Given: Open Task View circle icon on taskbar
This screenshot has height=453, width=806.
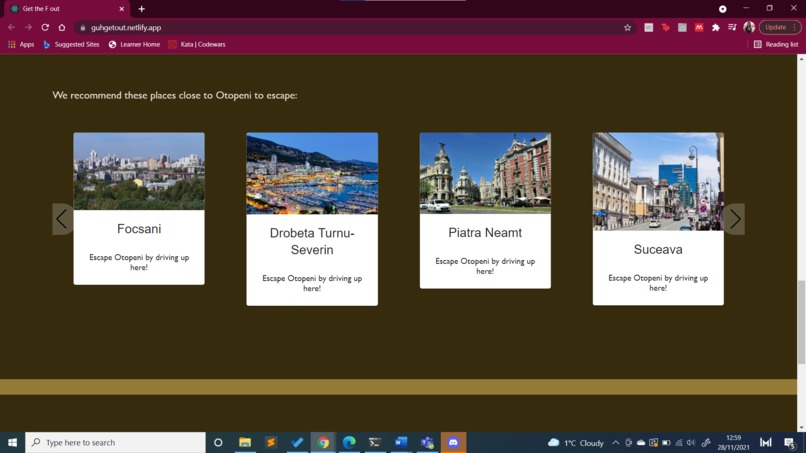Looking at the screenshot, I should (x=218, y=442).
